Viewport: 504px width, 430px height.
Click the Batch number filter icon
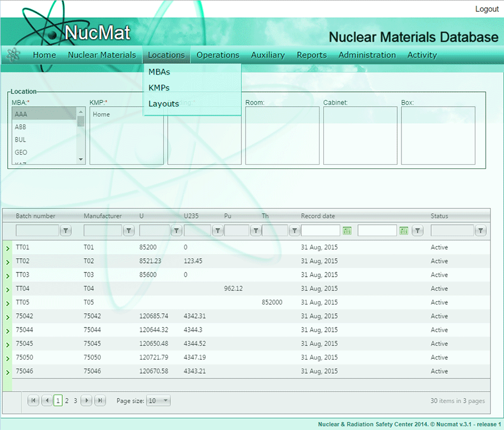[x=66, y=231]
